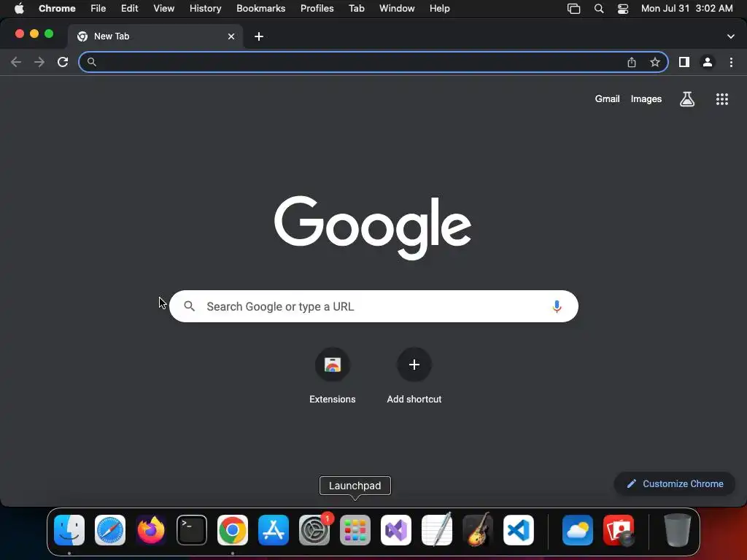Open the Apple menu
The image size is (747, 560).
[19, 9]
